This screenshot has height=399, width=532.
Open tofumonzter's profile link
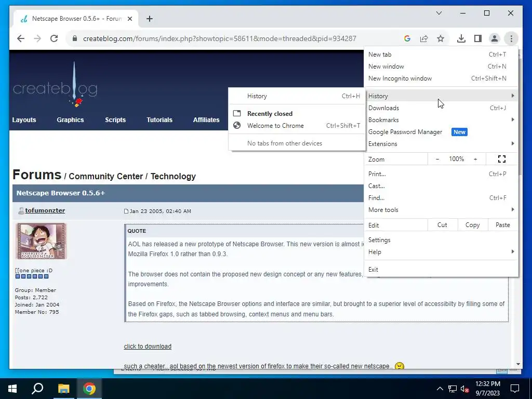(x=45, y=210)
